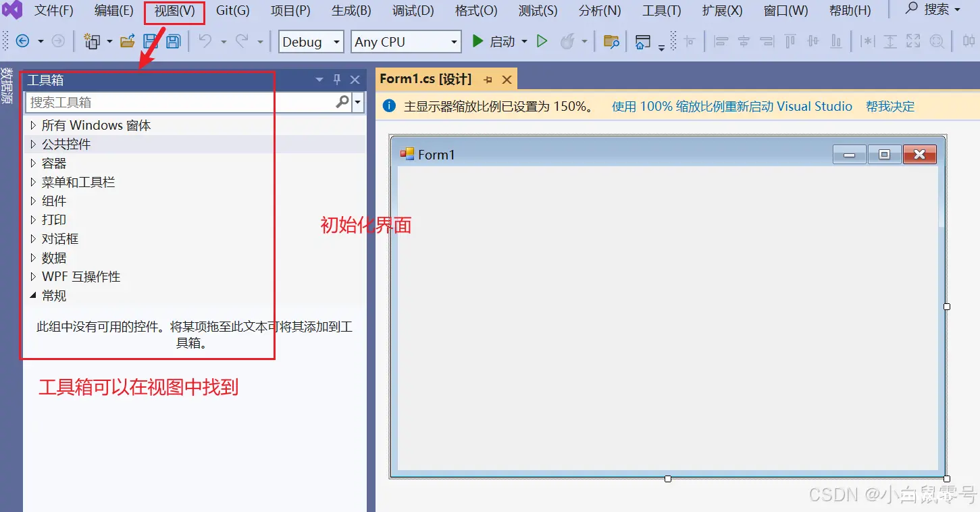Save Form1.cs with the single floppy icon
The height and width of the screenshot is (512, 980).
coord(151,41)
